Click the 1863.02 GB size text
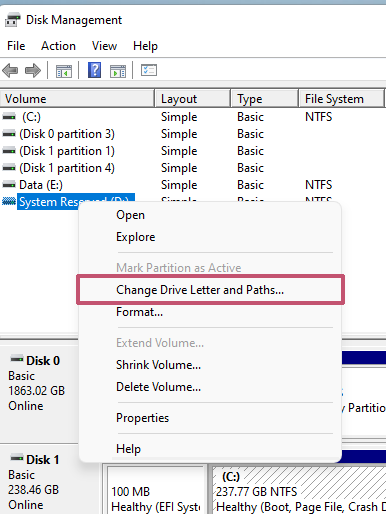 click(37, 391)
